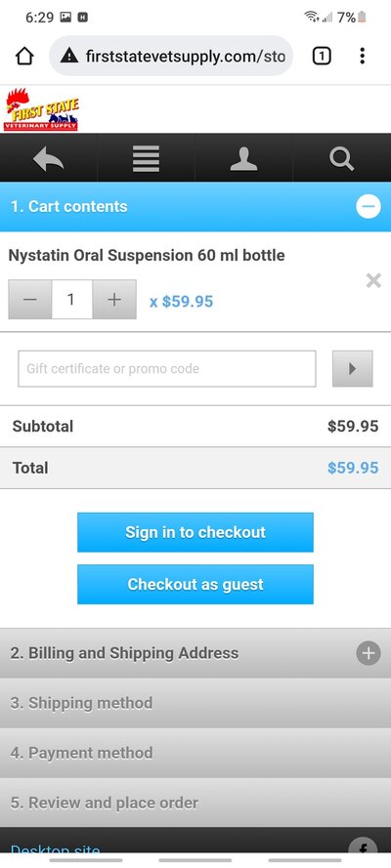Apply promo code with arrow button
Viewport: 391px width, 868px height.
[352, 369]
